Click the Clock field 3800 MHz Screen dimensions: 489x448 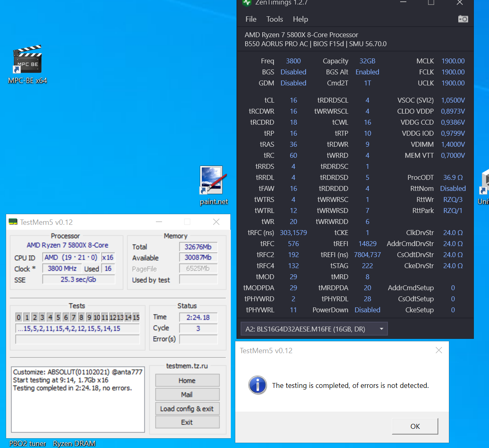point(62,269)
